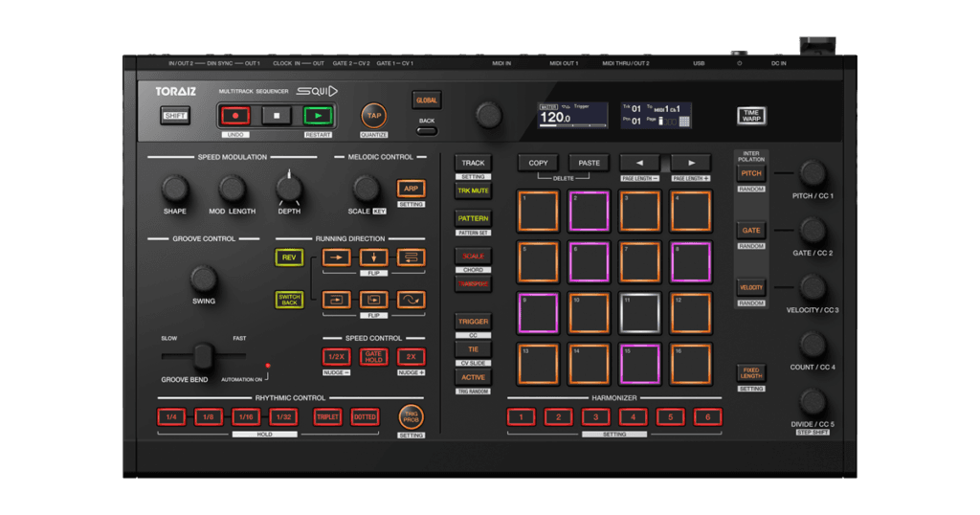Click the 1/4 rhythmic control button
Screen dimensions: 980x515
[171, 416]
